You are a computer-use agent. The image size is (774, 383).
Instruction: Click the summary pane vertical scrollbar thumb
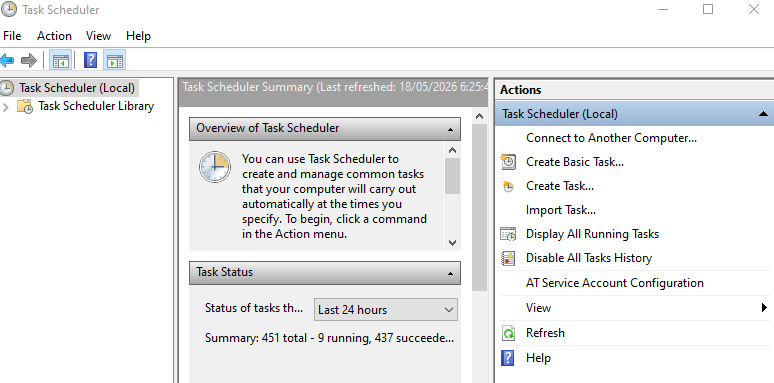click(x=479, y=207)
